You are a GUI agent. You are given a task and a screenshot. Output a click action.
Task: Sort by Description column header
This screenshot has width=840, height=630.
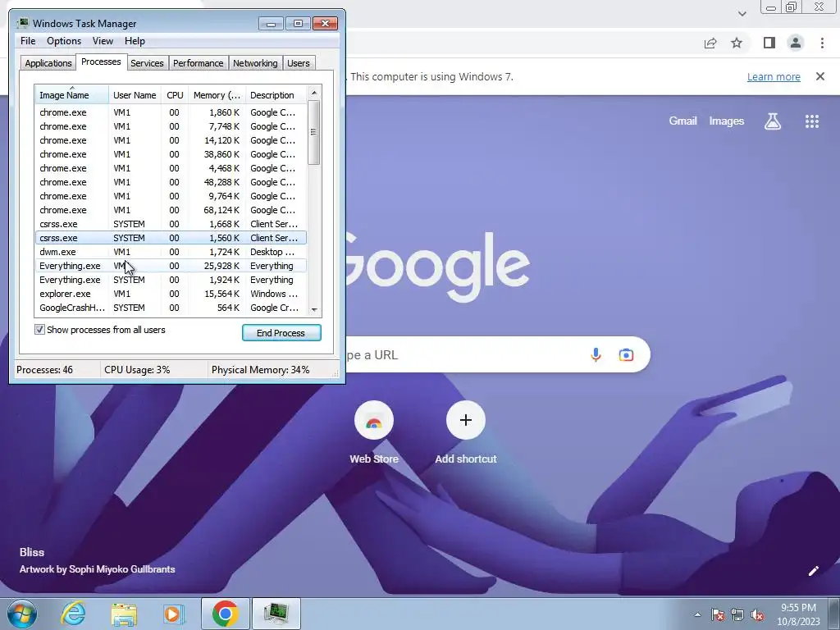coord(277,95)
